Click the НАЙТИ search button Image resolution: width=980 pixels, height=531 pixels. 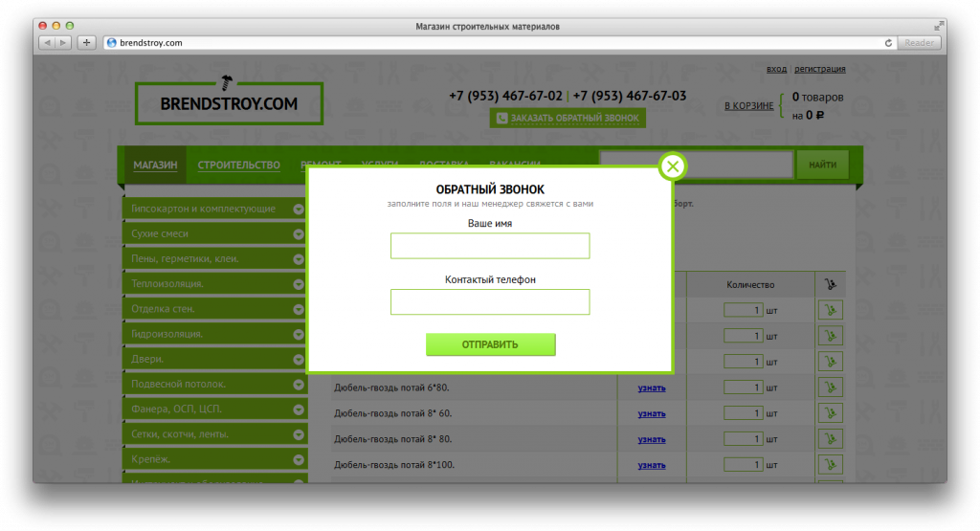pyautogui.click(x=822, y=165)
